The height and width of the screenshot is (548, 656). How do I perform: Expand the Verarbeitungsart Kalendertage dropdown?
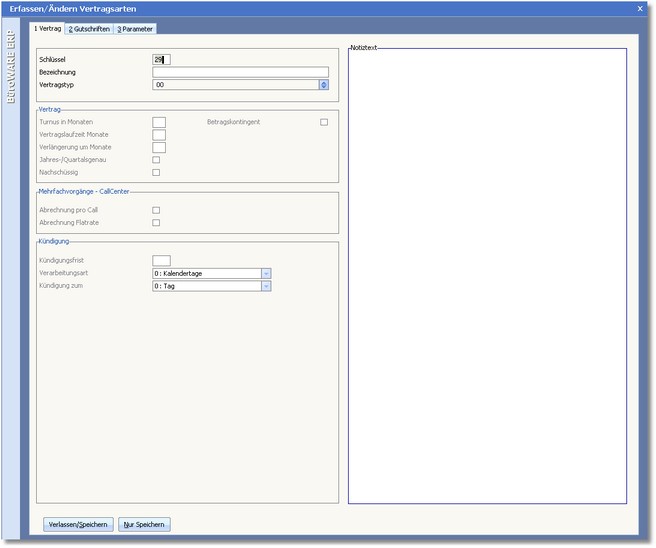(266, 272)
